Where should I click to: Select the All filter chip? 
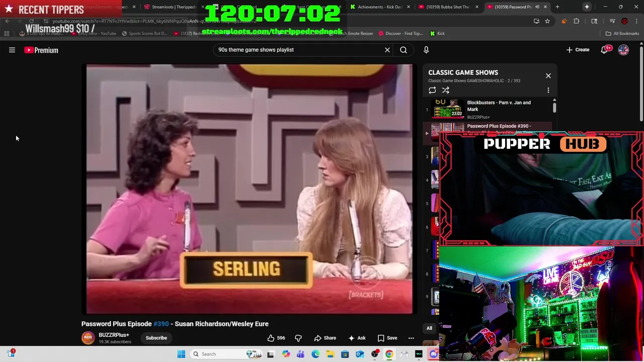point(429,328)
